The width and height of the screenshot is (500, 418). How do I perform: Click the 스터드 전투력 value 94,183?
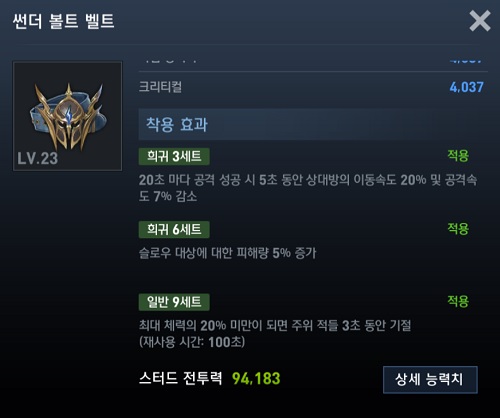[256, 379]
